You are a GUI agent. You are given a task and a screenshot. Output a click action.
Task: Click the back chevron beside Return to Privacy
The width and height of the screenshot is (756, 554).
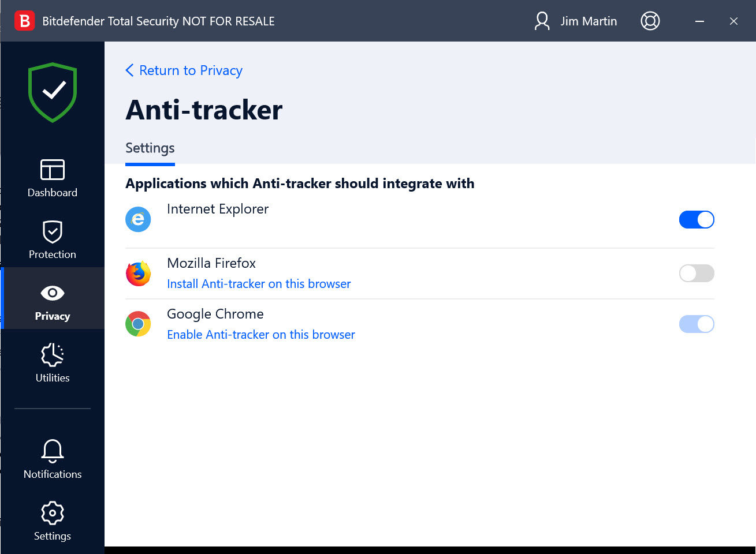(129, 70)
